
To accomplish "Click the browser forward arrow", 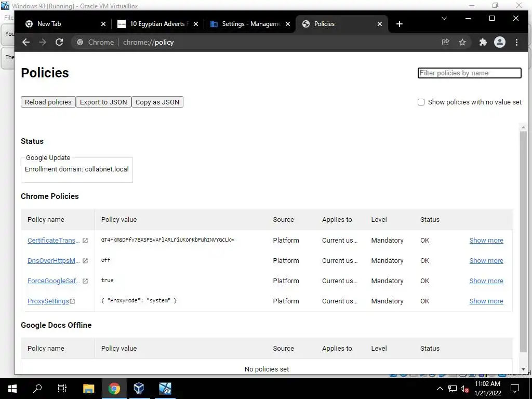I will [x=43, y=42].
